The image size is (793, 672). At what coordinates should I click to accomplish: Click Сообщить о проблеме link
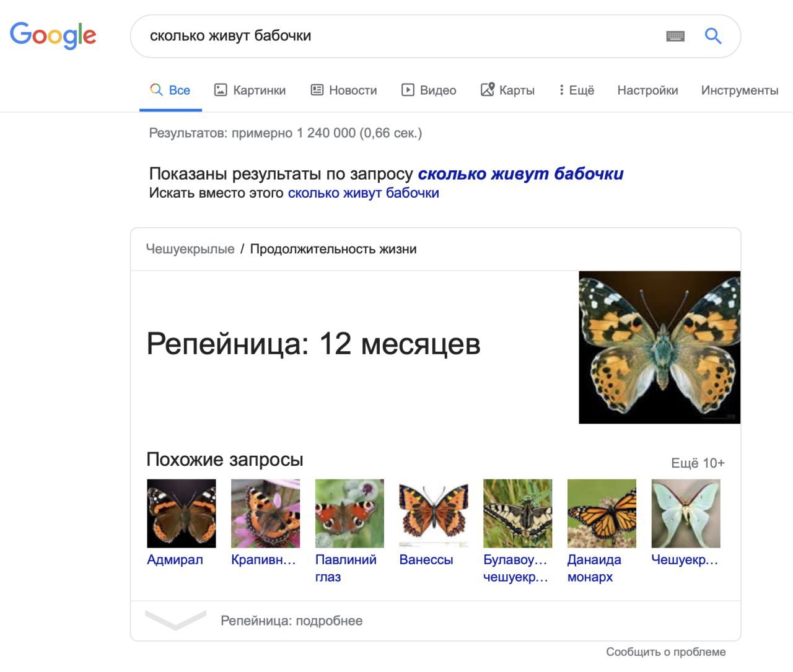tap(665, 652)
